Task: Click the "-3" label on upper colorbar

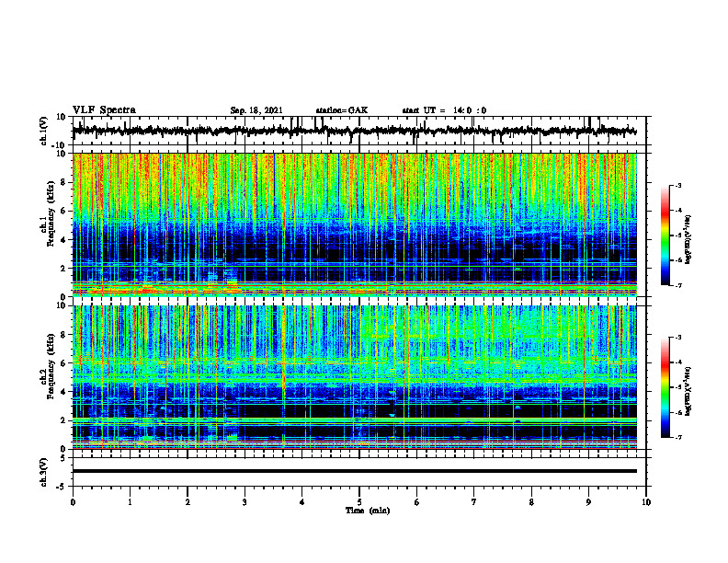Action: click(678, 185)
